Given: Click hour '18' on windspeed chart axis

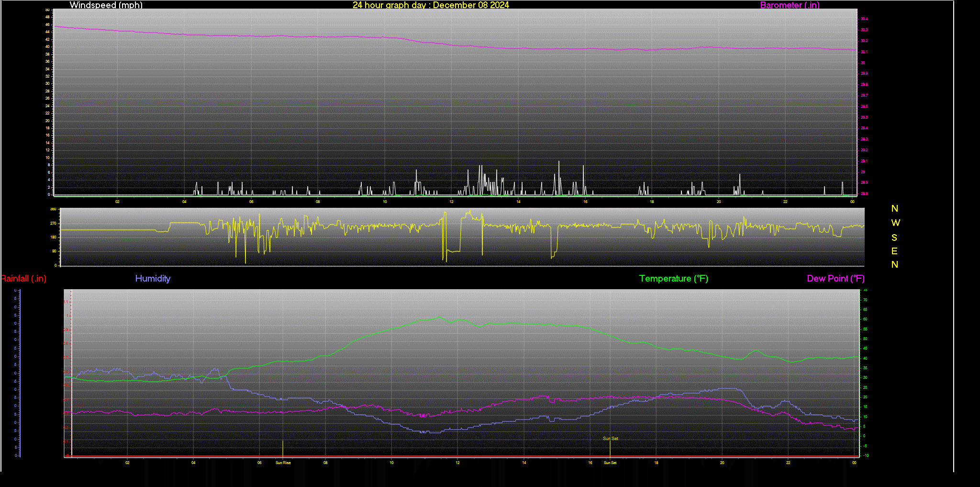Looking at the screenshot, I should [652, 202].
